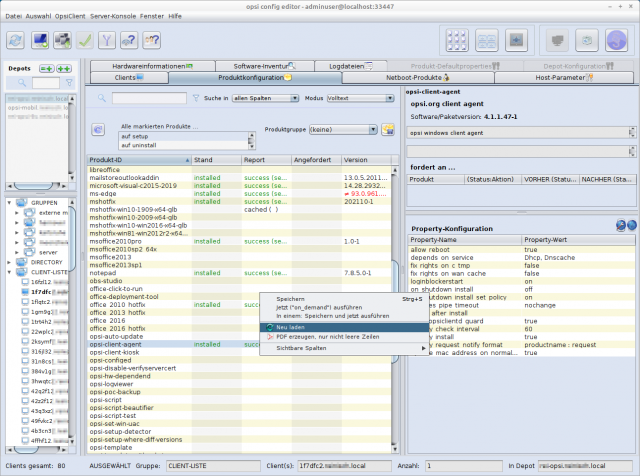Click the client tree vertical scrollbar

point(72,321)
